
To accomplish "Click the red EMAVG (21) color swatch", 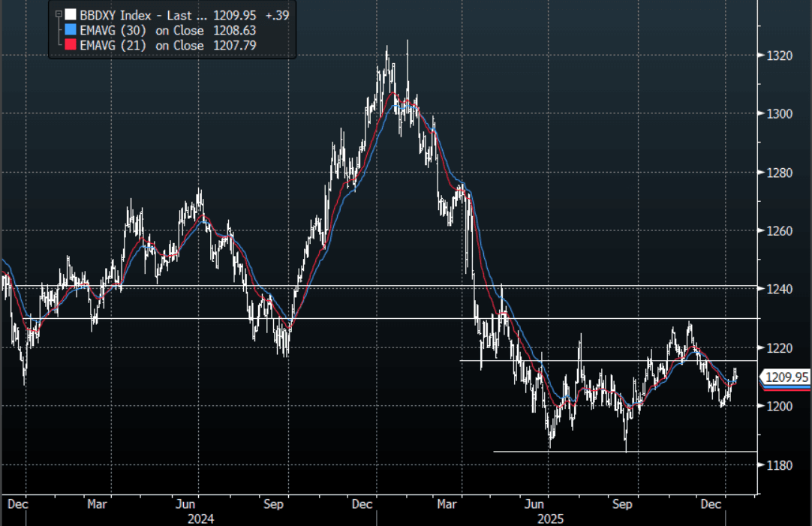I will click(x=71, y=46).
